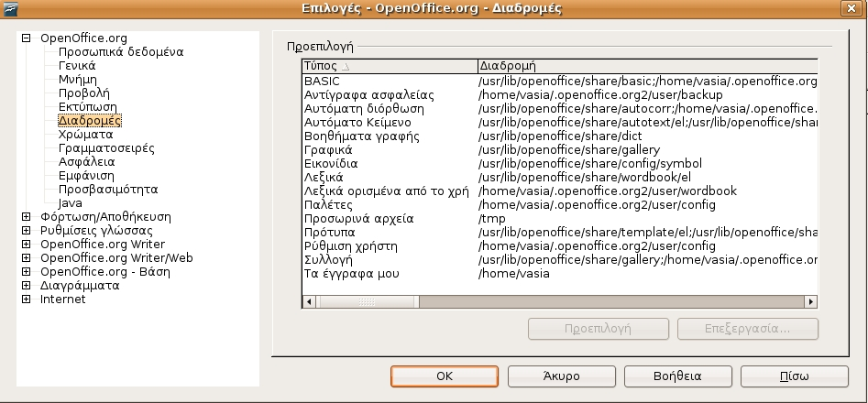Click the horizontal scrollbar left arrow

(309, 302)
